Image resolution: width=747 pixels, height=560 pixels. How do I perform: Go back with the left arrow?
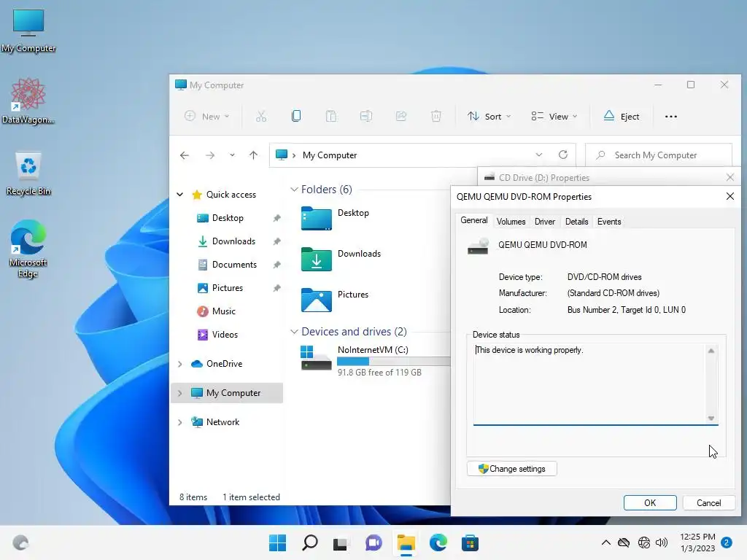185,155
